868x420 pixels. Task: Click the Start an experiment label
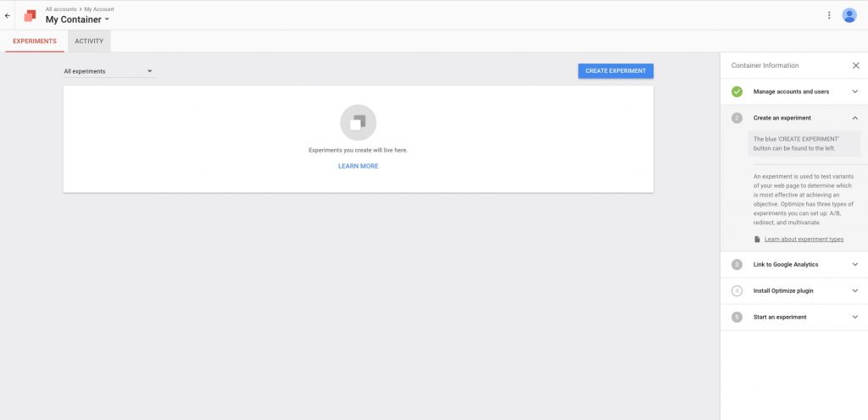click(780, 318)
